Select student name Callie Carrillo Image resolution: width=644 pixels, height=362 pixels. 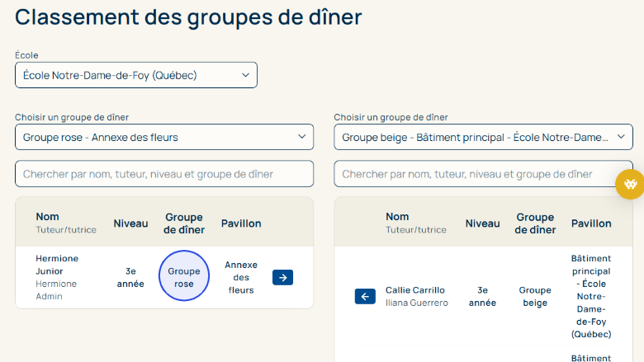[414, 290]
